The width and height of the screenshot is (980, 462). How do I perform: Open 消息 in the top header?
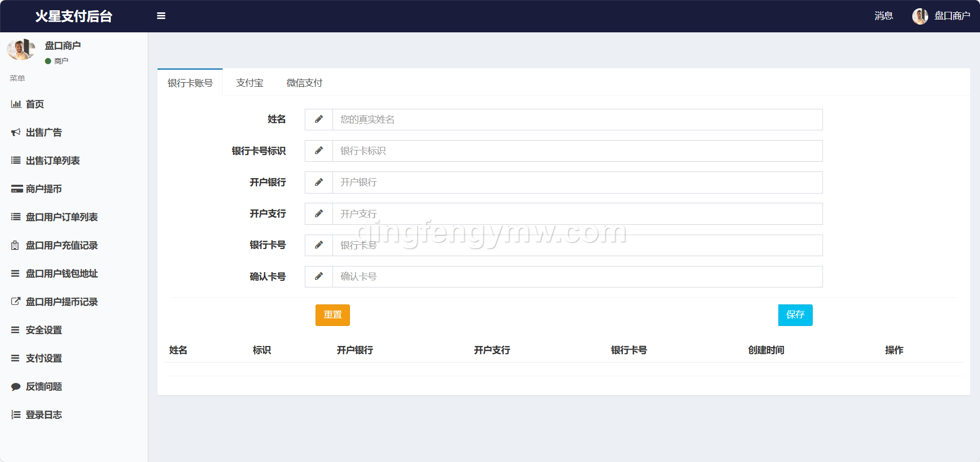[884, 16]
